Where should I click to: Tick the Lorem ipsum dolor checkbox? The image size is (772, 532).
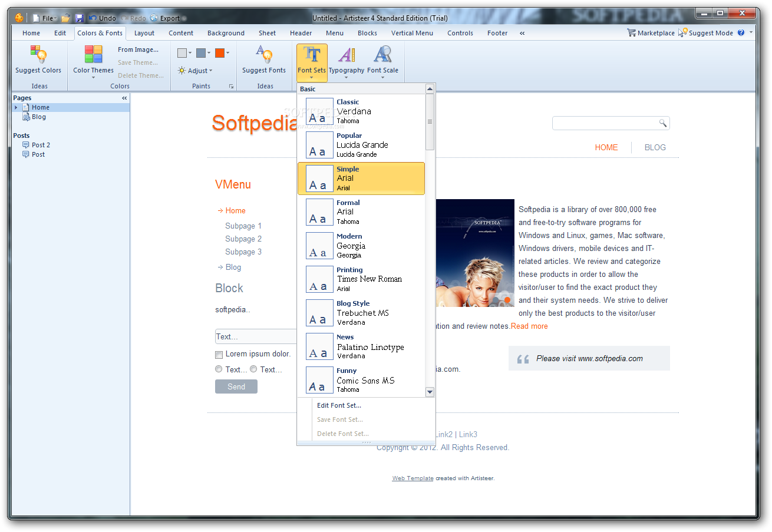219,355
